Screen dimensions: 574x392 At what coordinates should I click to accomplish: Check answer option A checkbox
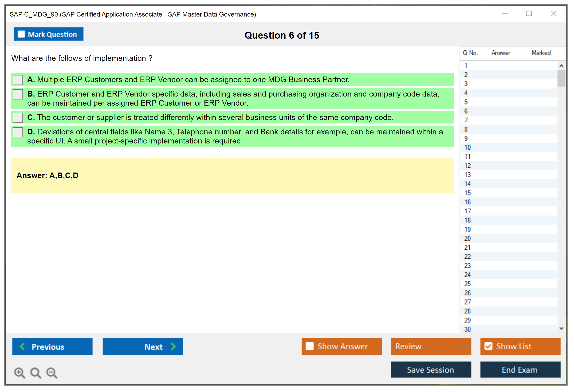pyautogui.click(x=18, y=80)
